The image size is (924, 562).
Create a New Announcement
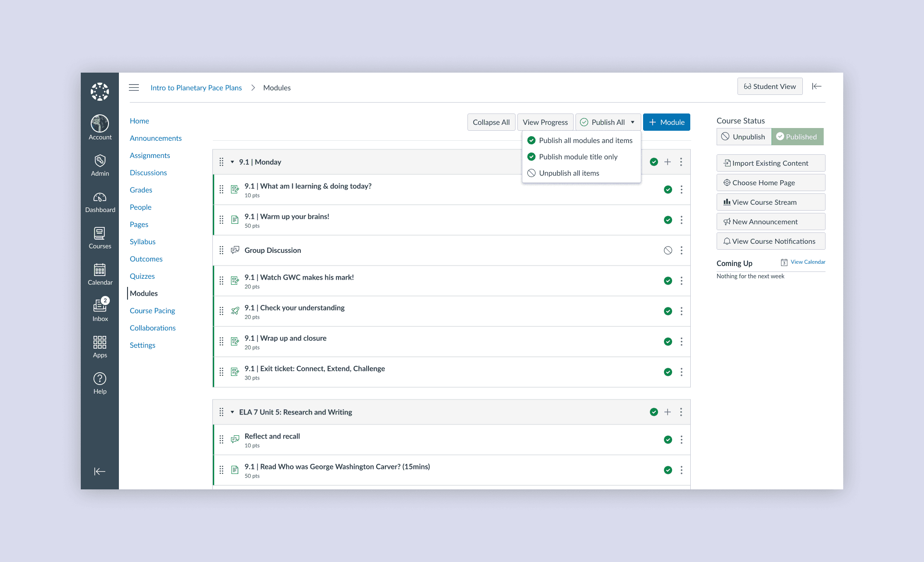tap(771, 222)
